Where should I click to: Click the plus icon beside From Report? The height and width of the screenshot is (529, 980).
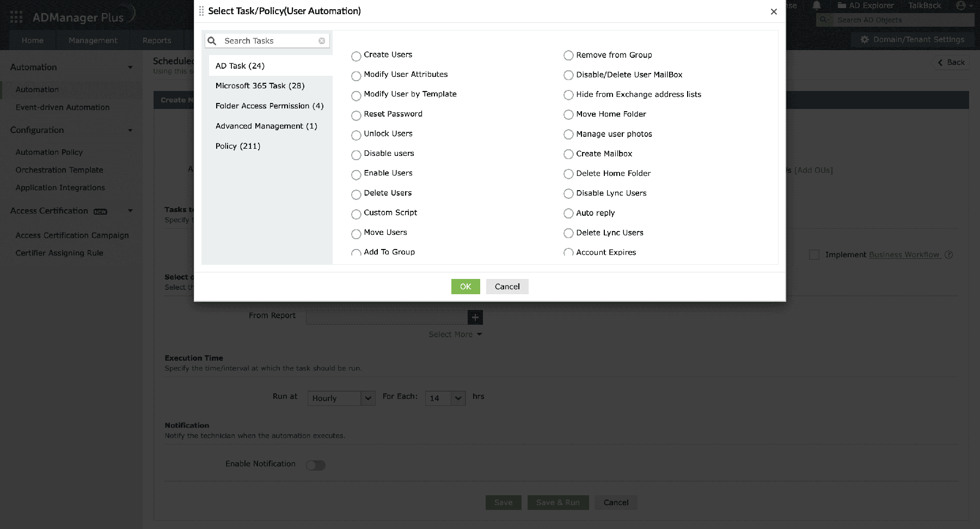(475, 317)
